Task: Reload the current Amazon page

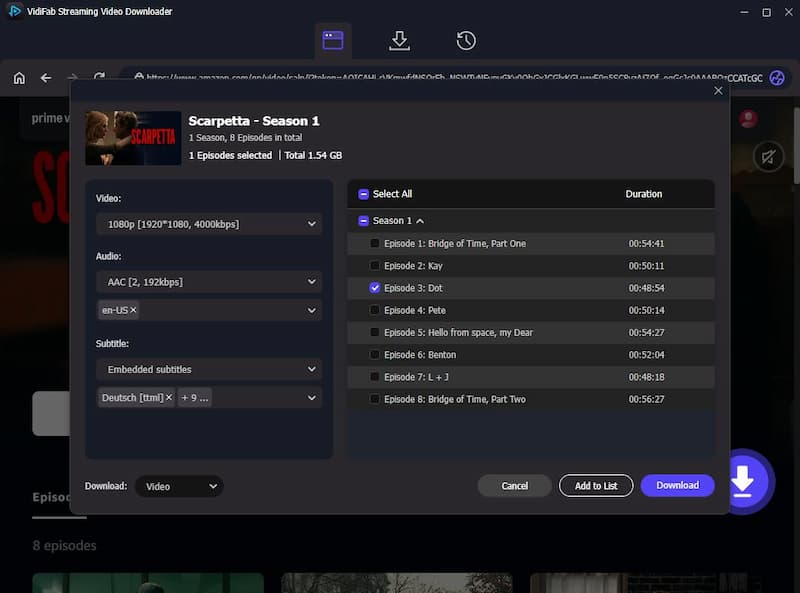Action: (100, 77)
